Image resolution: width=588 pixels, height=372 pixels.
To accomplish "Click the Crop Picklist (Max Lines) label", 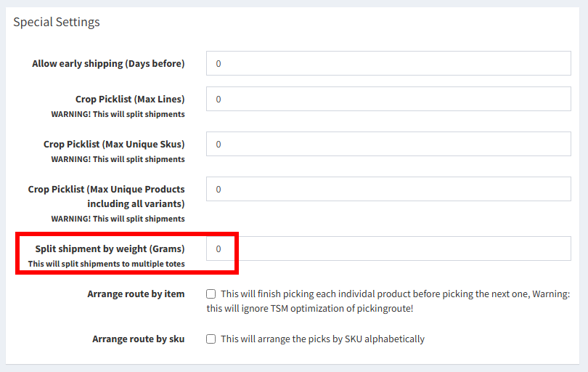I will click(x=130, y=99).
